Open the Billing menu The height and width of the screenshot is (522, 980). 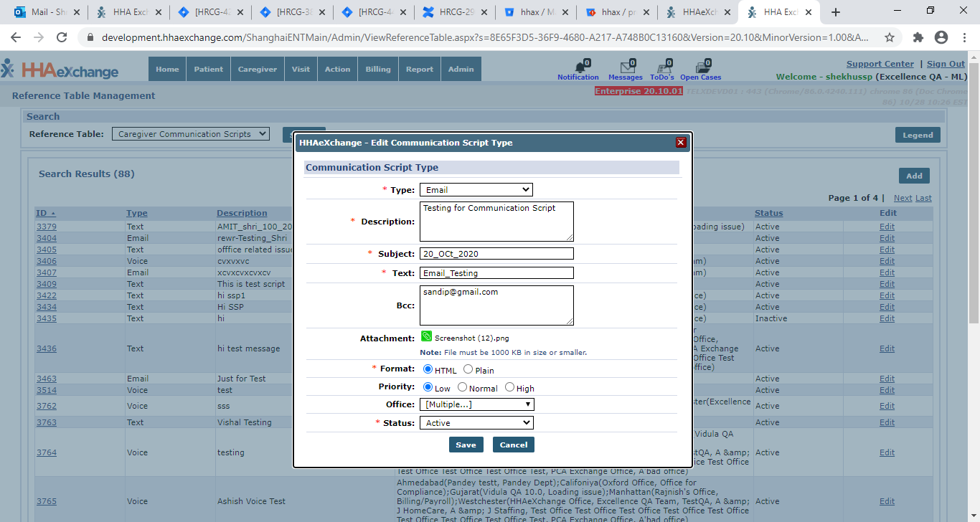click(378, 69)
